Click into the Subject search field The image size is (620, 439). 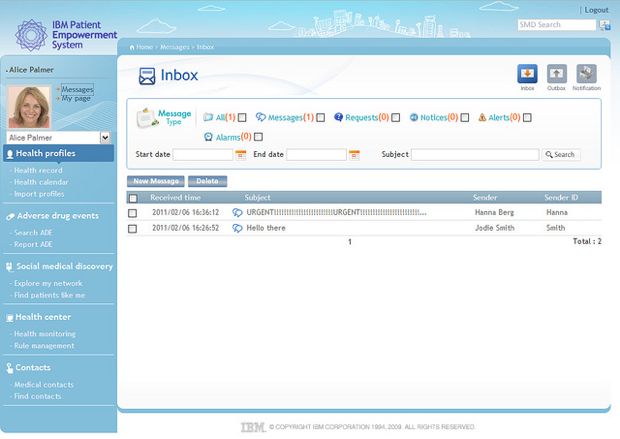tap(475, 155)
